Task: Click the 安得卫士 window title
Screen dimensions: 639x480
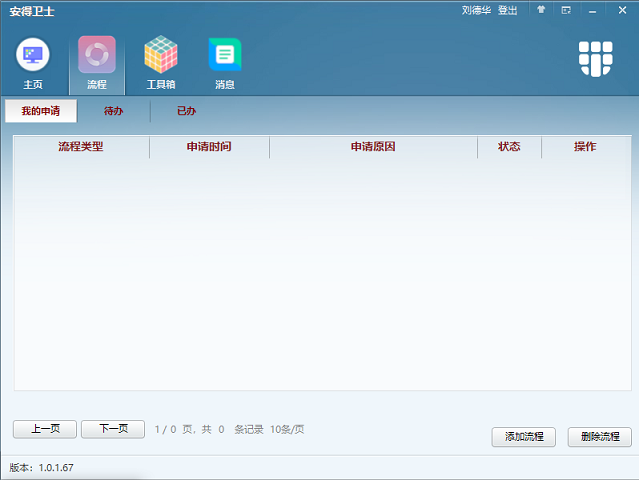Action: click(x=32, y=11)
